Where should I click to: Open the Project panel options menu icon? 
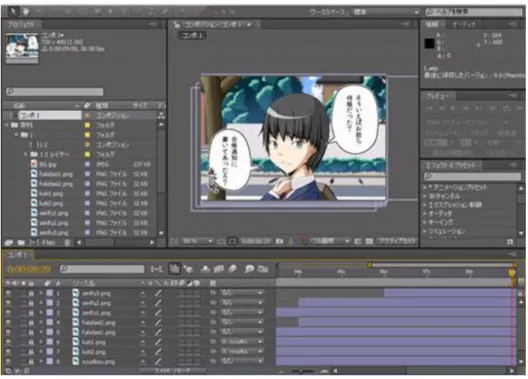click(x=153, y=24)
